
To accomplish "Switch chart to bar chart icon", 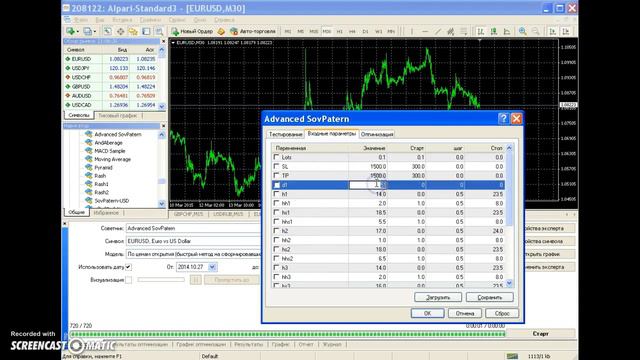I will click(481, 31).
